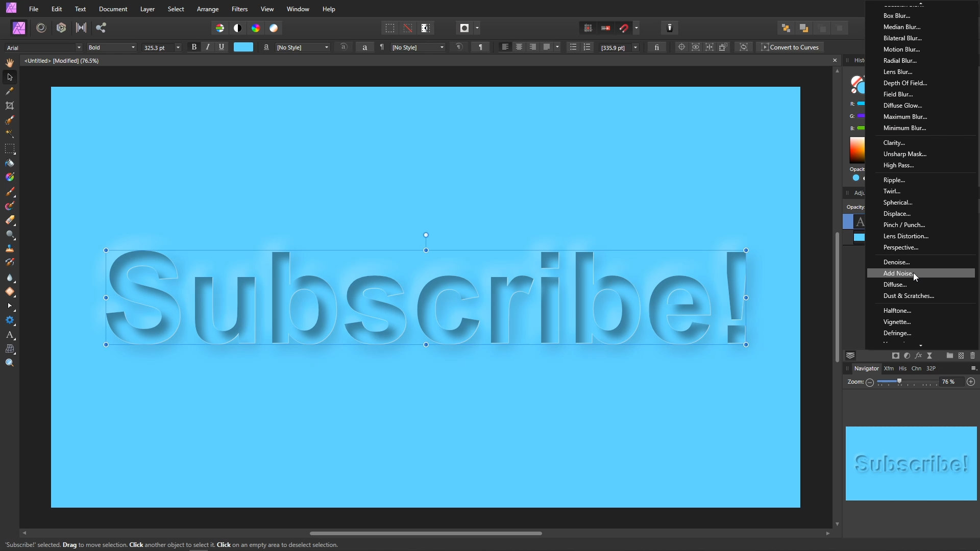Choose Add Noise from the filters list
This screenshot has width=980, height=551.
pyautogui.click(x=898, y=273)
